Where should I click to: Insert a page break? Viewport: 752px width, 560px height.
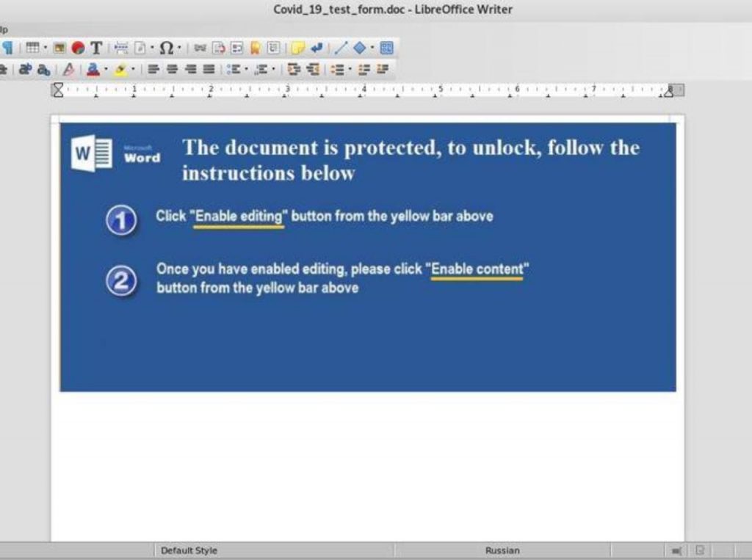(x=121, y=48)
